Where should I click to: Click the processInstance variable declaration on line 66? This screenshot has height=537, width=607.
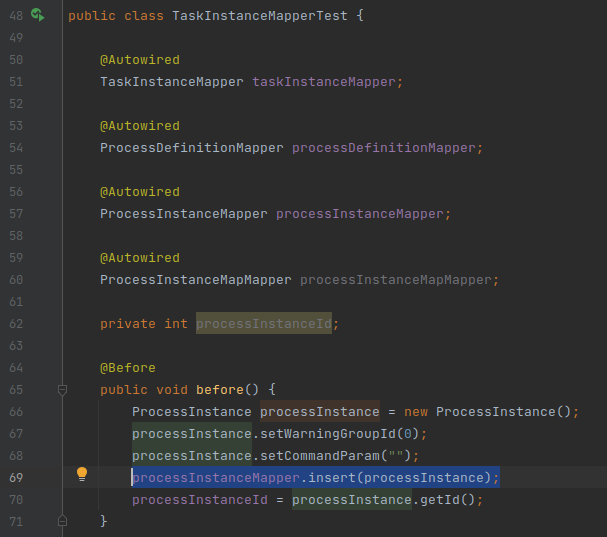coord(320,412)
